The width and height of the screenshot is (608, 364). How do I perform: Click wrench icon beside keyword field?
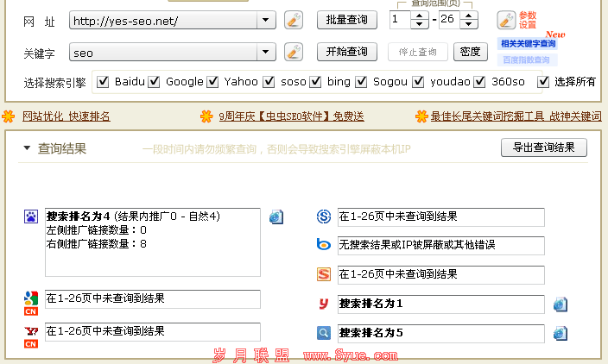[x=294, y=52]
